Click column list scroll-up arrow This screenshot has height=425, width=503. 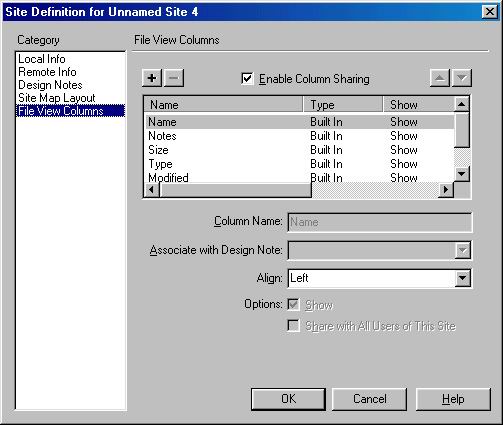462,104
